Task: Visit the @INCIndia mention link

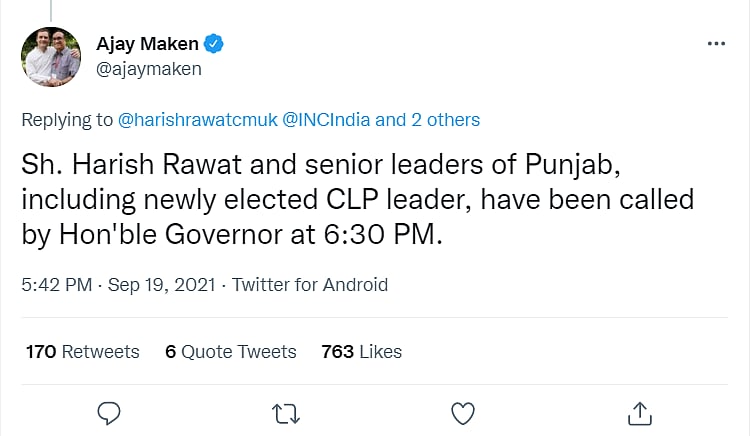Action: click(x=328, y=120)
